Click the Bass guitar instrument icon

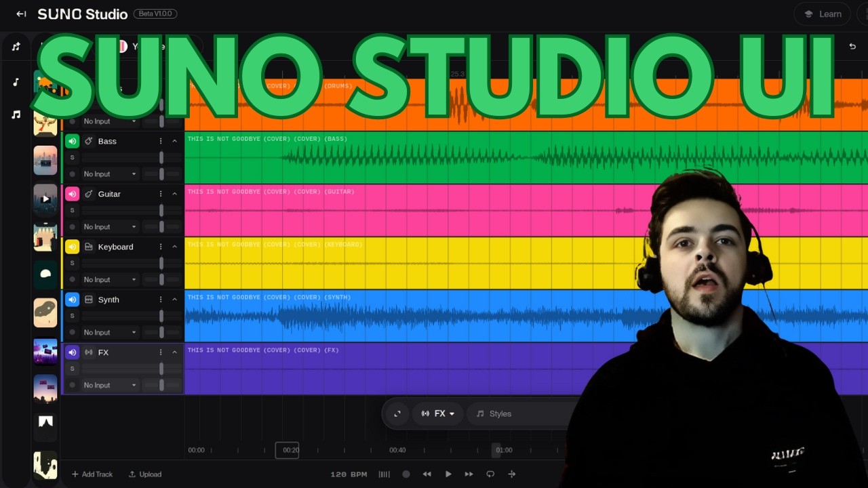pyautogui.click(x=89, y=141)
